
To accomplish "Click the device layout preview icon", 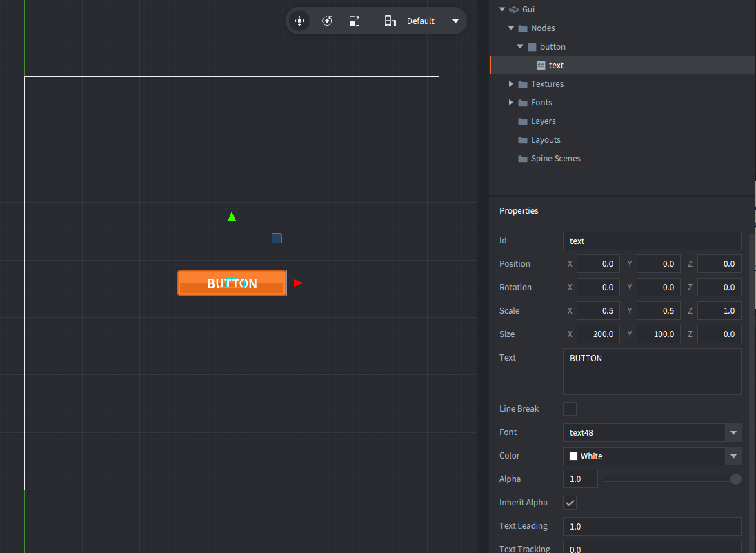I will click(x=390, y=21).
